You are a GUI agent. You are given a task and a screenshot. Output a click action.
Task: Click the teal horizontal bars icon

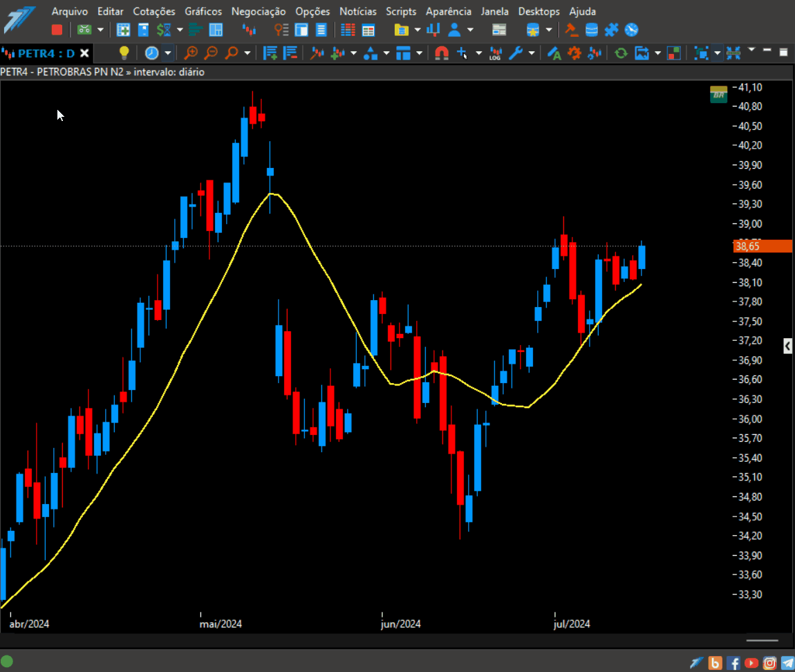195,30
